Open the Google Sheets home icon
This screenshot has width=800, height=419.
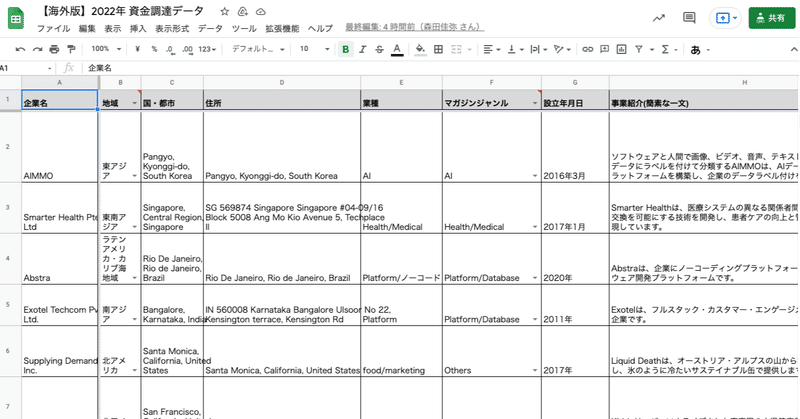16,18
